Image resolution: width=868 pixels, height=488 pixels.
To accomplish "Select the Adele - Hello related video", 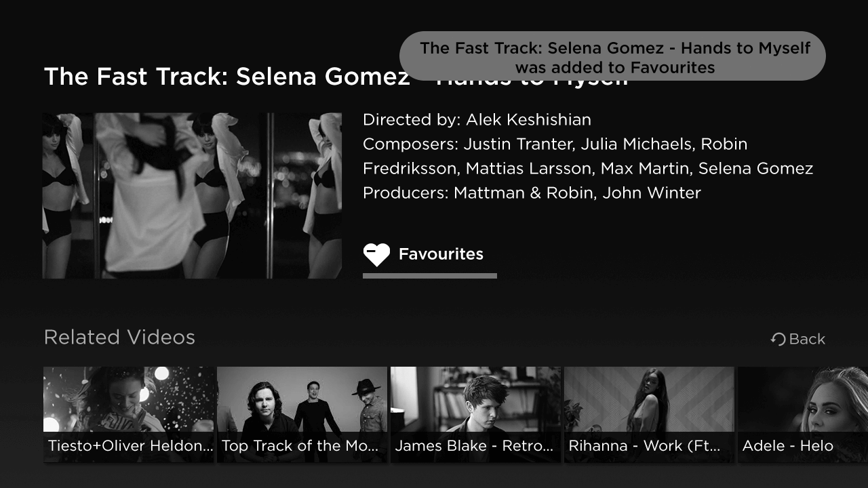I will (803, 414).
